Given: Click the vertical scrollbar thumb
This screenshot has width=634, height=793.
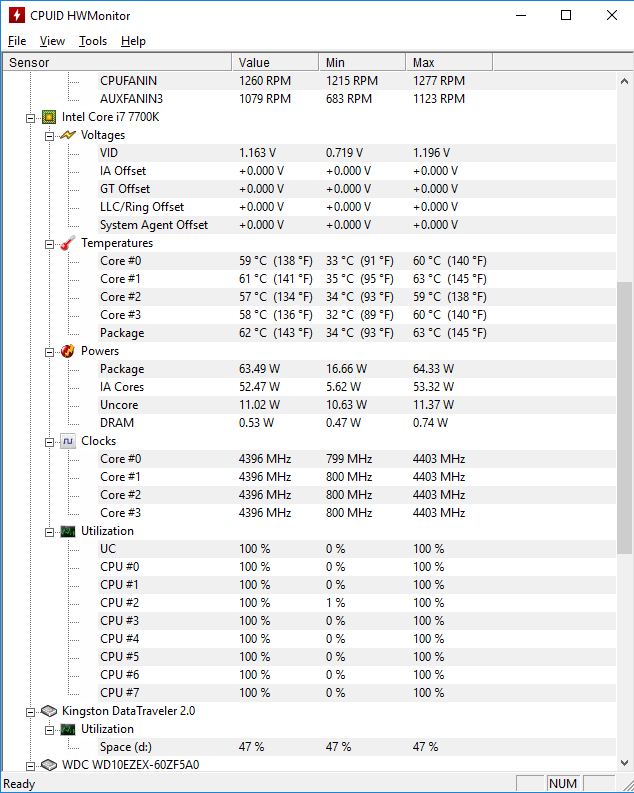Looking at the screenshot, I should [625, 418].
